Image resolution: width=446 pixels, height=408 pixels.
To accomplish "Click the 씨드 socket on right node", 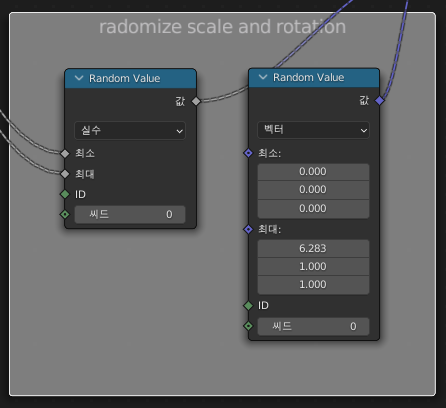I will (248, 326).
